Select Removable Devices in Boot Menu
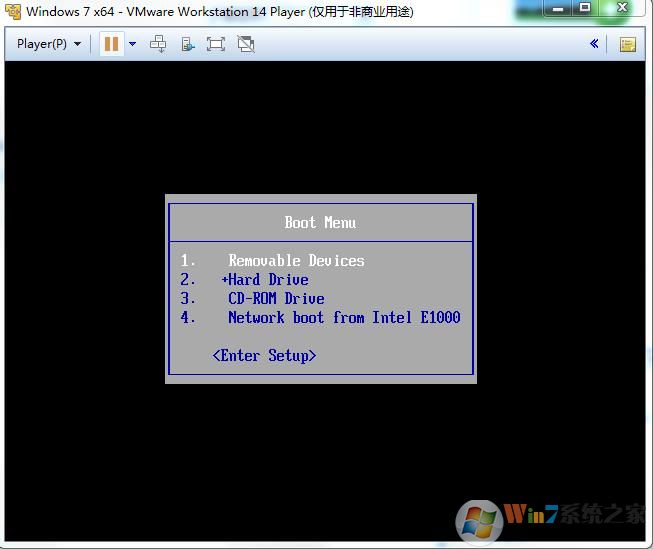The height and width of the screenshot is (549, 653). (296, 261)
